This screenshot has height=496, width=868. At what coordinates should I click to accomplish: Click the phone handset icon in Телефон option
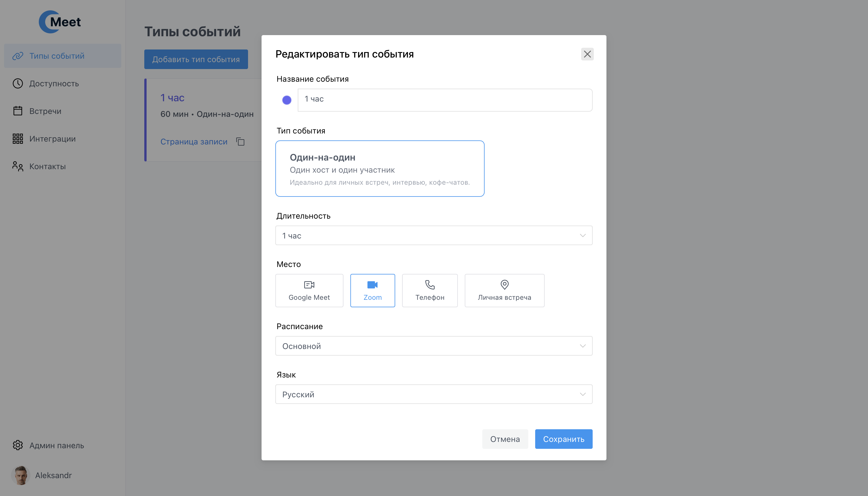[x=430, y=285]
